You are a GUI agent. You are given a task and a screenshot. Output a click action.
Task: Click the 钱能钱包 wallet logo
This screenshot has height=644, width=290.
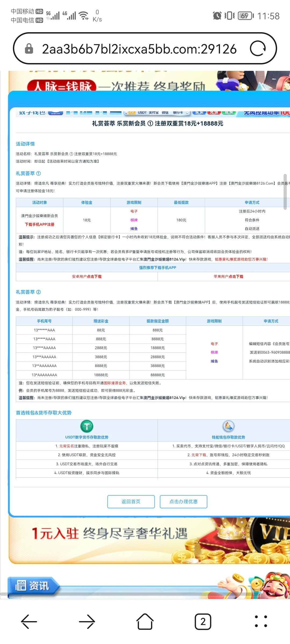click(228, 426)
